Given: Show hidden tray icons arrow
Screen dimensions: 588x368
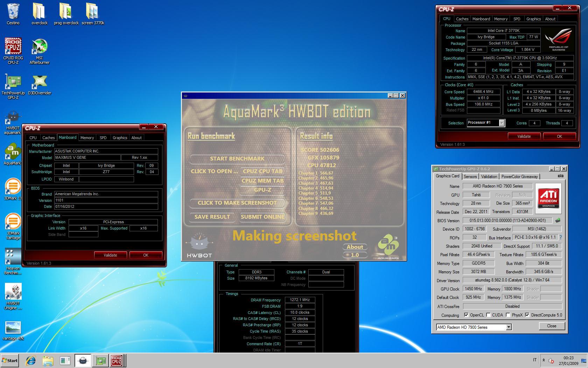Looking at the screenshot, I should point(544,360).
